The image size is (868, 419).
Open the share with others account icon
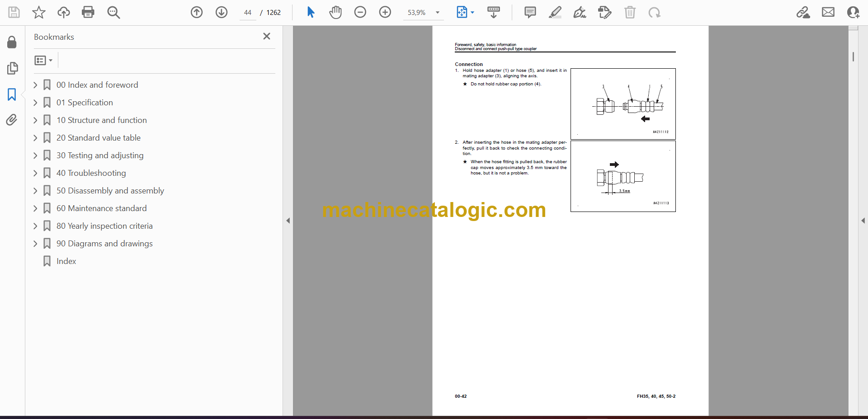853,12
